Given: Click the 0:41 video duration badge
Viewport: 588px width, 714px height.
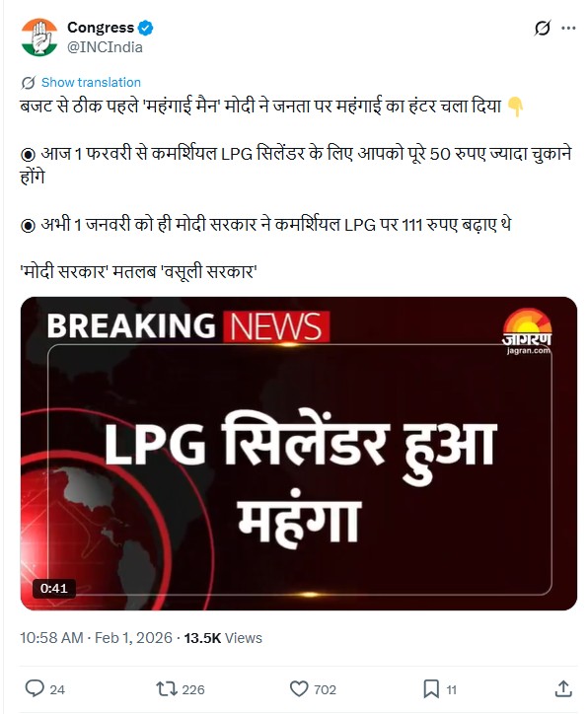Looking at the screenshot, I should pos(53,589).
